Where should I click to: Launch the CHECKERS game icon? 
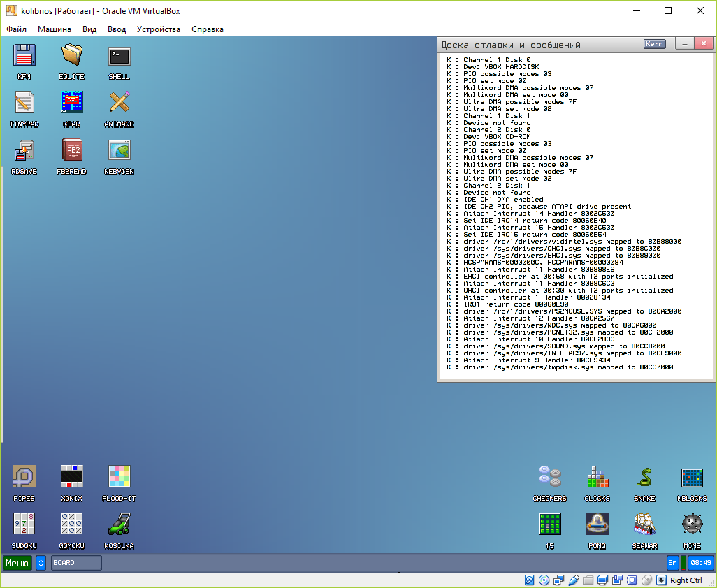[x=549, y=478]
